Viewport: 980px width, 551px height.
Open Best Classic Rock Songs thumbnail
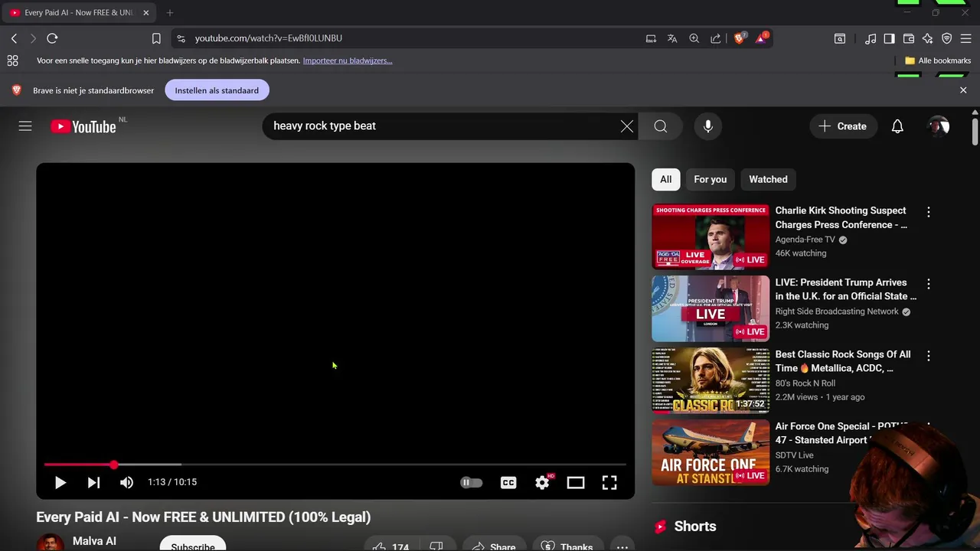coord(710,380)
